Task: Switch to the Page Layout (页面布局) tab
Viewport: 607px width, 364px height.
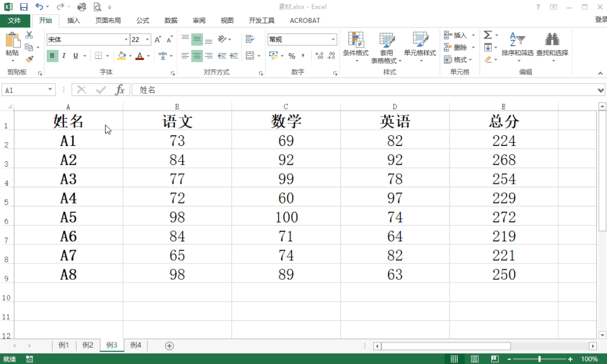Action: click(x=108, y=20)
